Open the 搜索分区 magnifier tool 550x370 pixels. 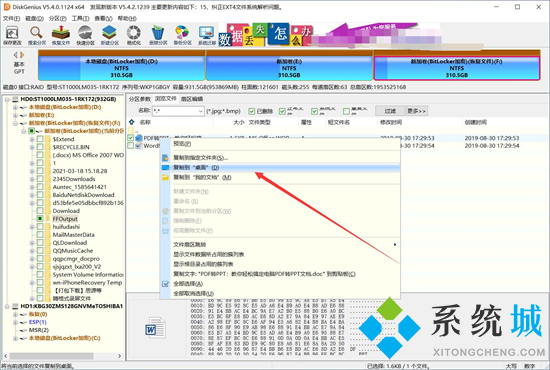pos(36,35)
